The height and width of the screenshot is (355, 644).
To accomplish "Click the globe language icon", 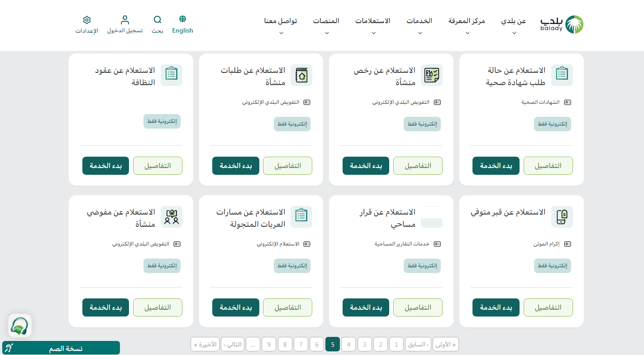I will pyautogui.click(x=182, y=19).
